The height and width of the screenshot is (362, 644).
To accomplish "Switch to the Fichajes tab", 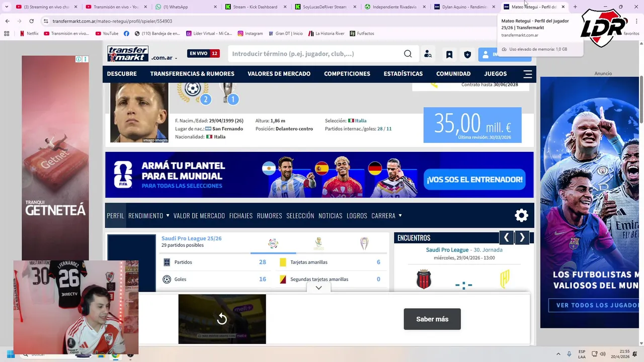I will [241, 216].
